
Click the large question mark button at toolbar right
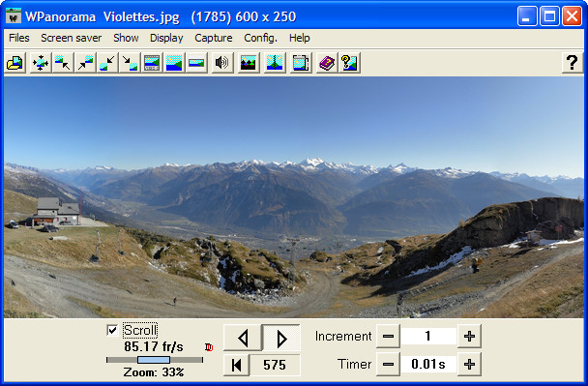click(x=572, y=62)
